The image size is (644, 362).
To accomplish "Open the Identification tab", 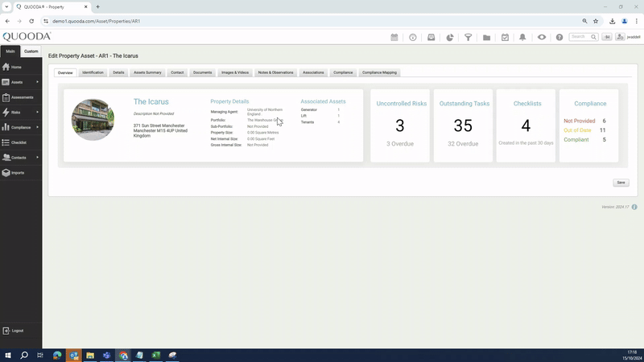I will (x=93, y=72).
